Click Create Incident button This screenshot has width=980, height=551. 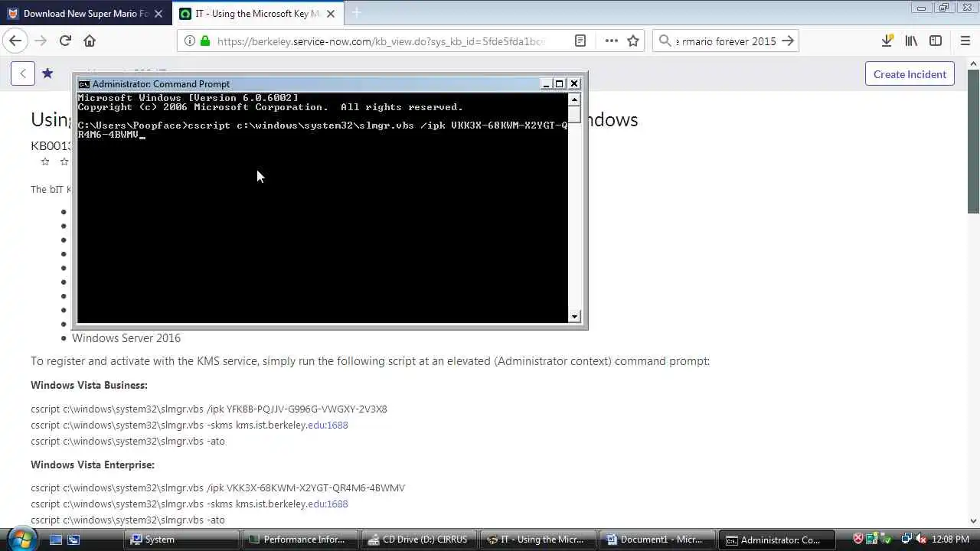tap(910, 74)
